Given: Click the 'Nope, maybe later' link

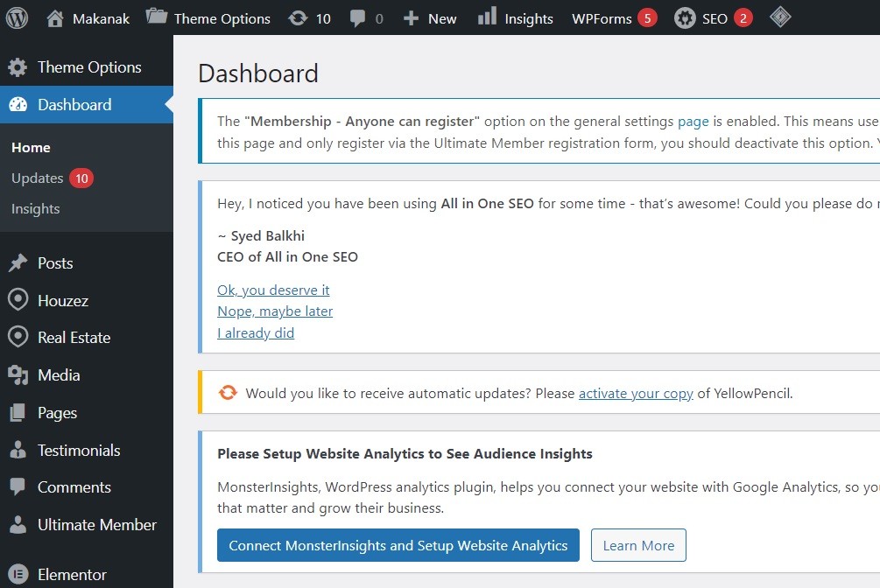Looking at the screenshot, I should click(x=275, y=311).
